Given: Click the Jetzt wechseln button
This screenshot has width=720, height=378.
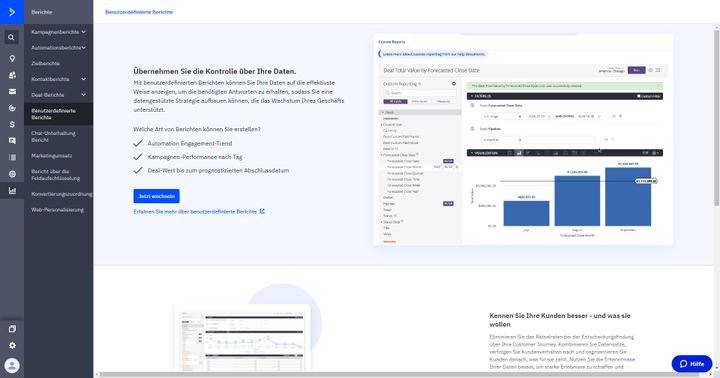Looking at the screenshot, I should (157, 196).
